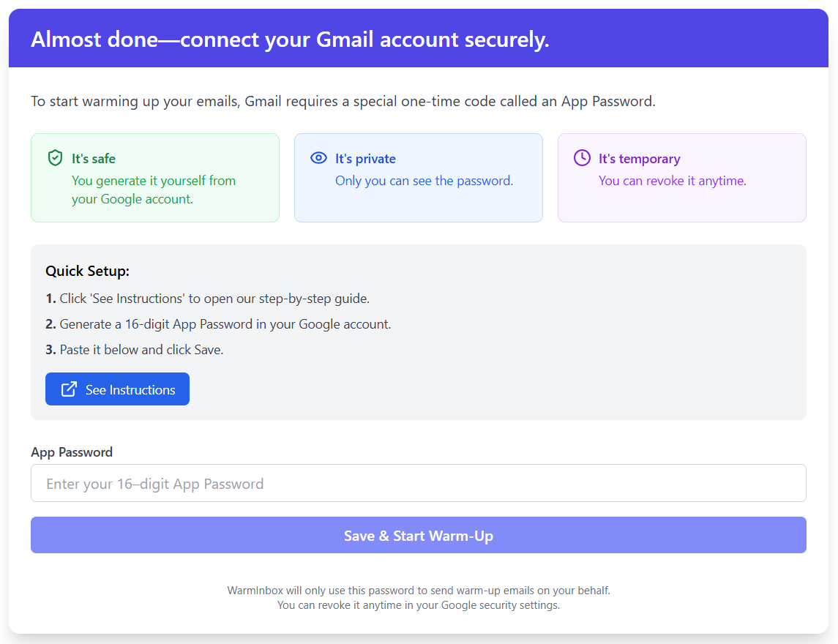Click step 1 about See Instructions
838x644 pixels.
pyautogui.click(x=207, y=299)
